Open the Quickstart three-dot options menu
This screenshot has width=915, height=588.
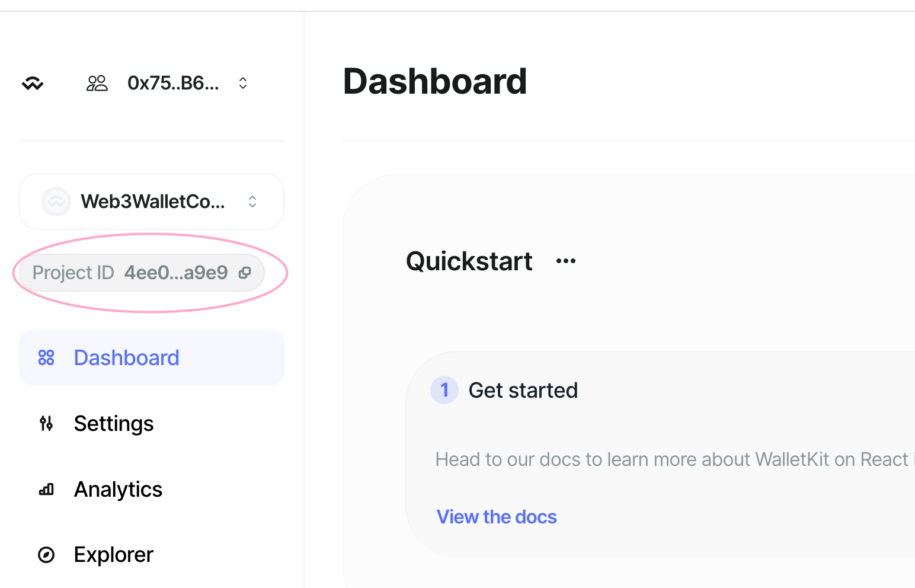(x=566, y=261)
